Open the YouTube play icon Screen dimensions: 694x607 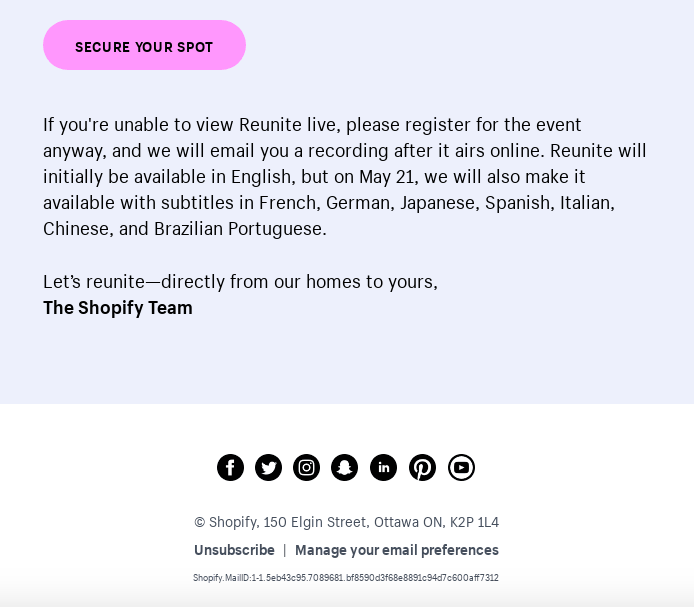click(461, 468)
